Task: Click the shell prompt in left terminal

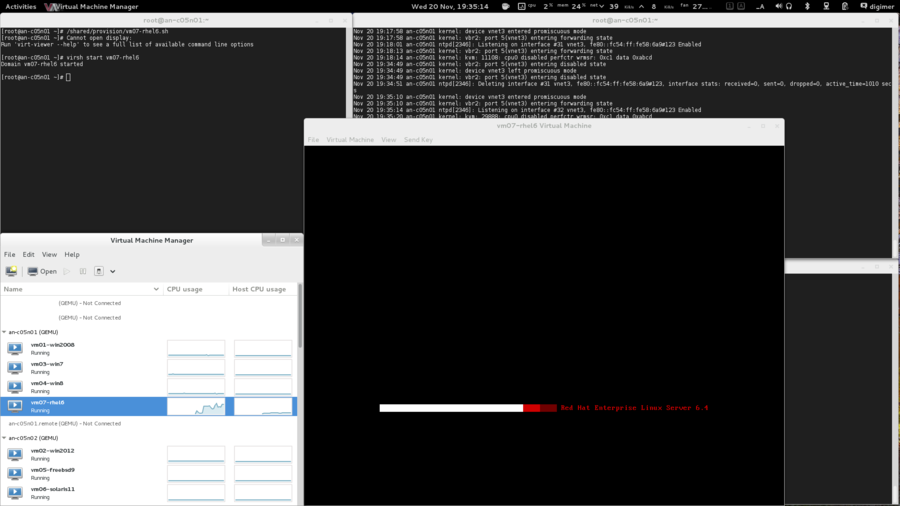Action: 35,77
